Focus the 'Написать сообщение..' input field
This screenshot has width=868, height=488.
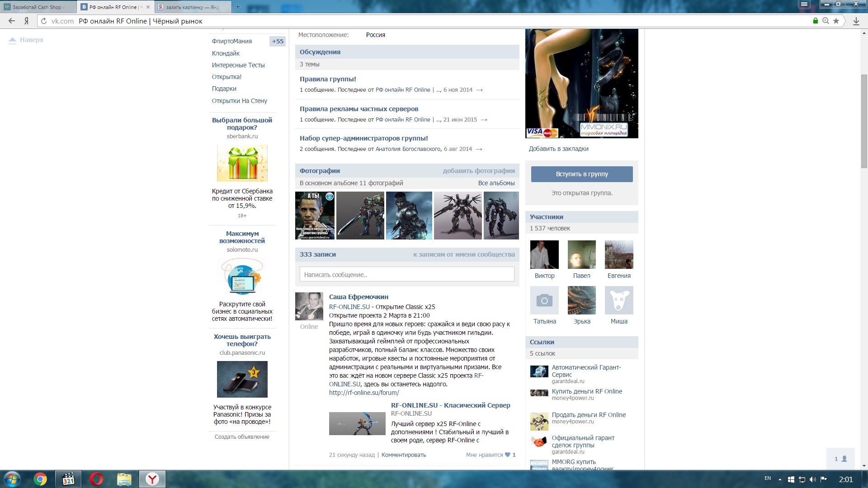point(407,274)
